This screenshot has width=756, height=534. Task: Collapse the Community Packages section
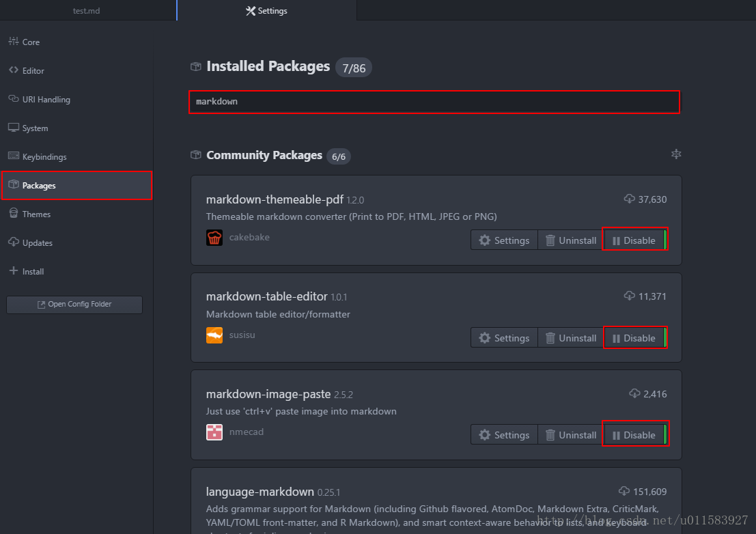point(677,154)
